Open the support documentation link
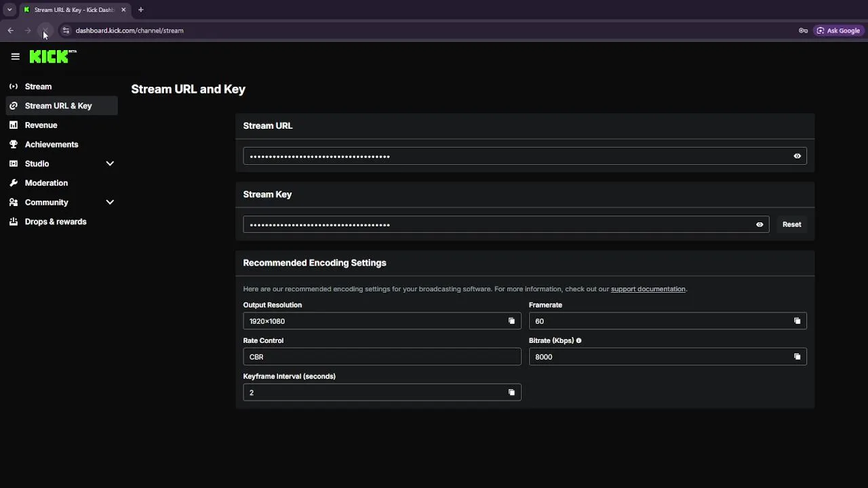This screenshot has height=488, width=868. point(648,289)
